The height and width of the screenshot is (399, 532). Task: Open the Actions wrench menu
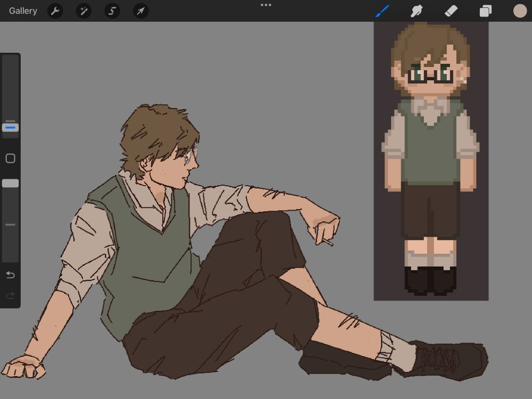55,11
